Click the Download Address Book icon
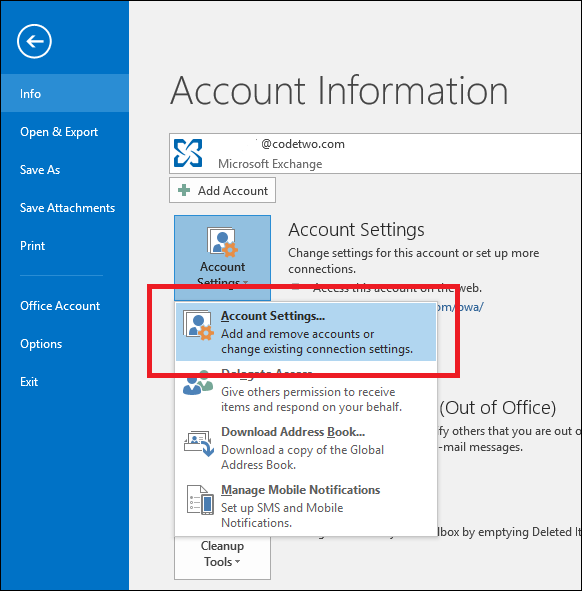The height and width of the screenshot is (591, 582). click(199, 443)
